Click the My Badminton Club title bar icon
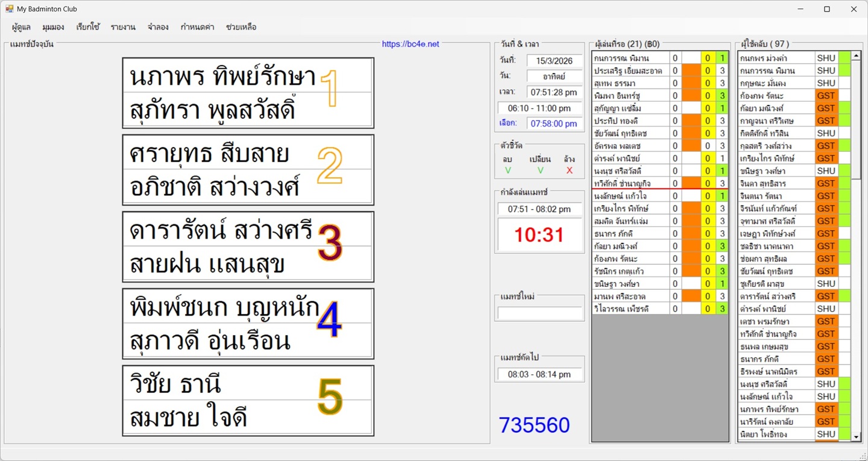The image size is (868, 461). [9, 9]
